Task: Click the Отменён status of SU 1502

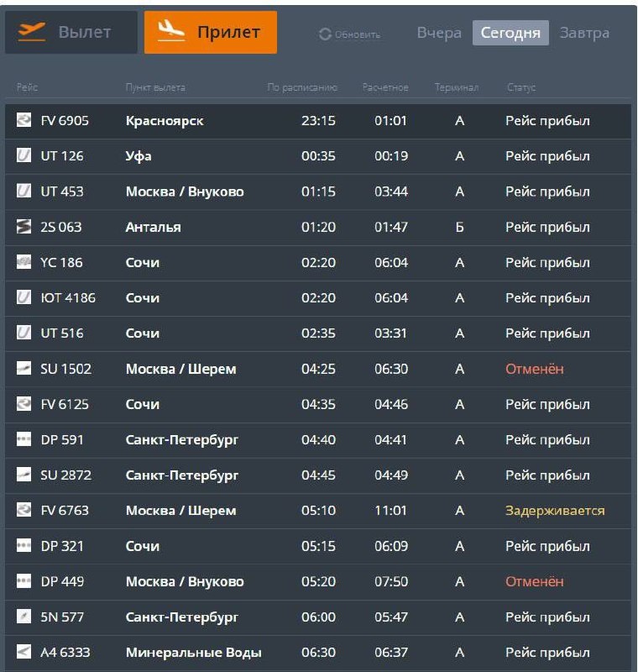Action: tap(535, 369)
